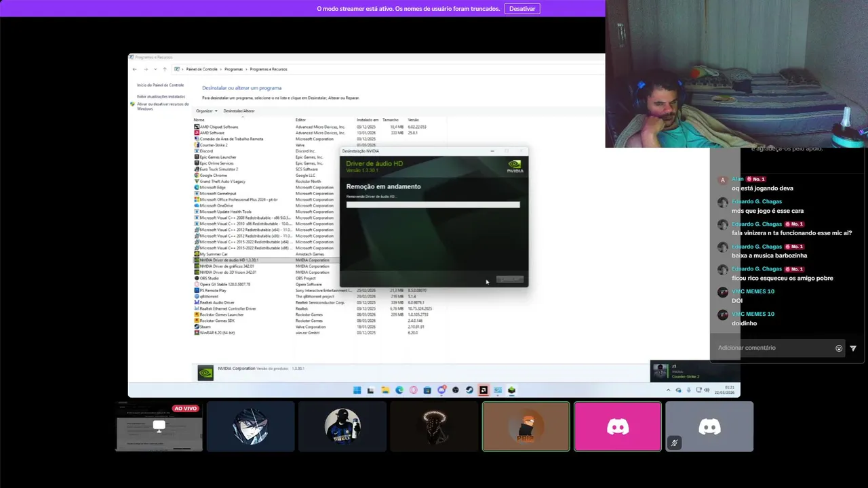Click the Microsoft OneDrive program icon

tap(197, 205)
